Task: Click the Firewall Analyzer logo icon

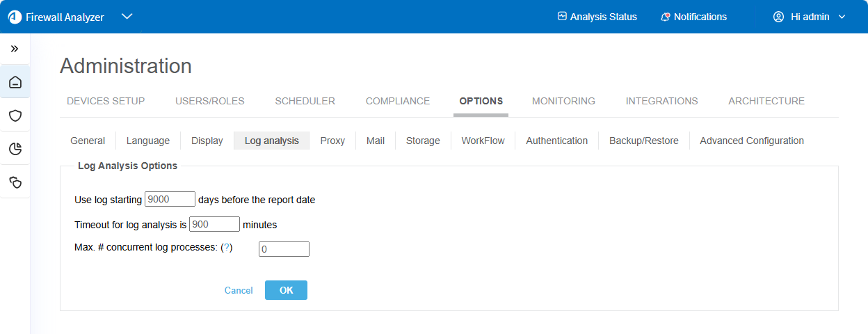Action: click(15, 17)
